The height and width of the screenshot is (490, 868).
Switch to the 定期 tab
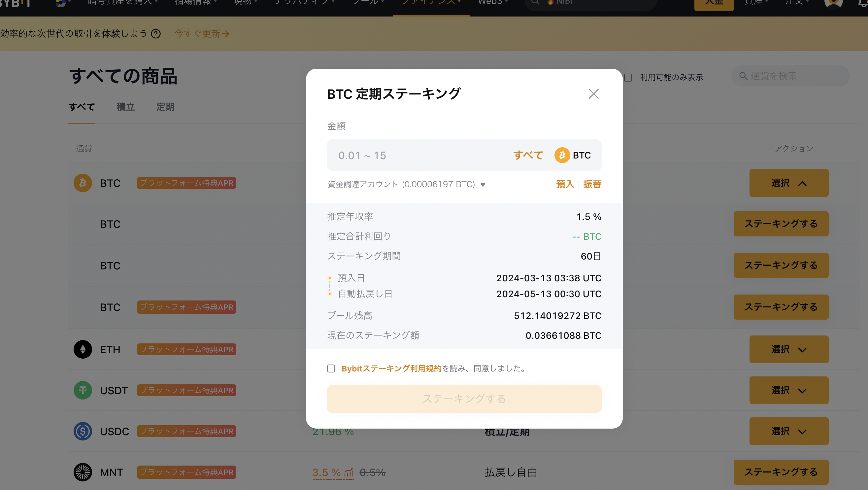point(165,107)
